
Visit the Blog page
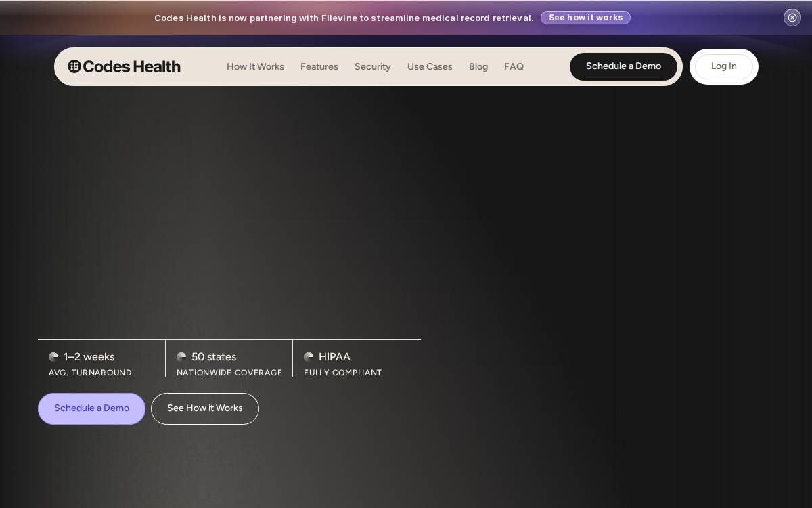478,66
